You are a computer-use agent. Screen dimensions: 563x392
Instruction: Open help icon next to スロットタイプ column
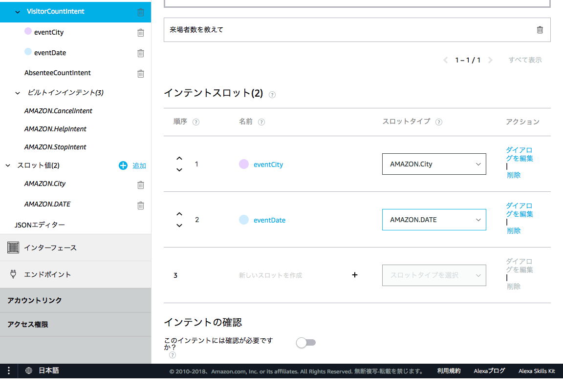click(x=439, y=122)
